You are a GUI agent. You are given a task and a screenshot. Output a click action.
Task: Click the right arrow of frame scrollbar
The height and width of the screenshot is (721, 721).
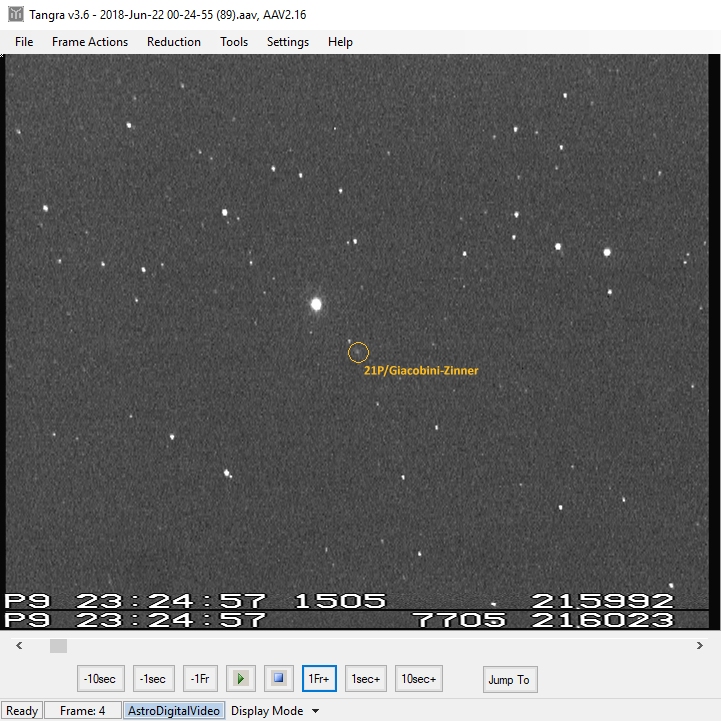click(699, 646)
